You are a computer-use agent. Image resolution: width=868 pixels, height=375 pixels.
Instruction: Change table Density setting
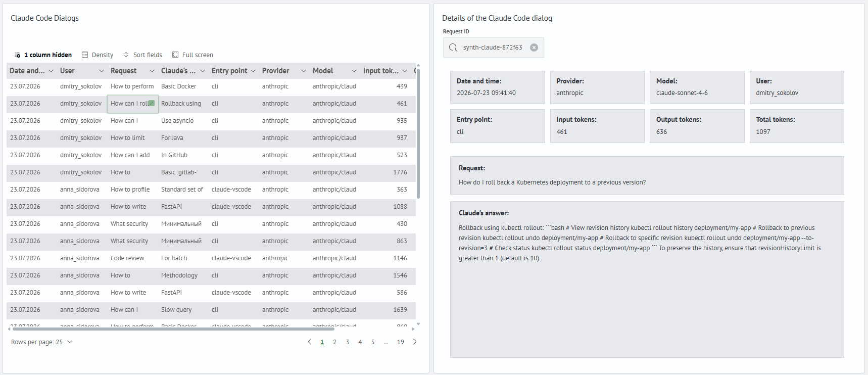[x=98, y=55]
